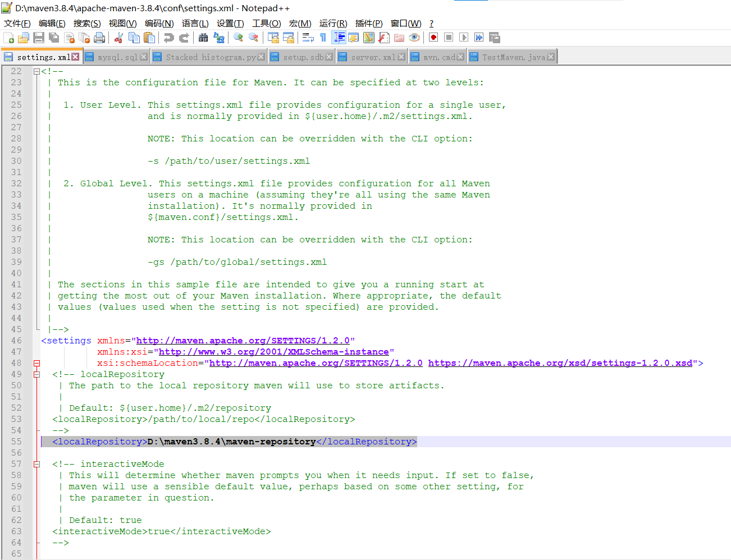Copy selection using the toolbar Copy icon
The width and height of the screenshot is (731, 560).
click(134, 38)
